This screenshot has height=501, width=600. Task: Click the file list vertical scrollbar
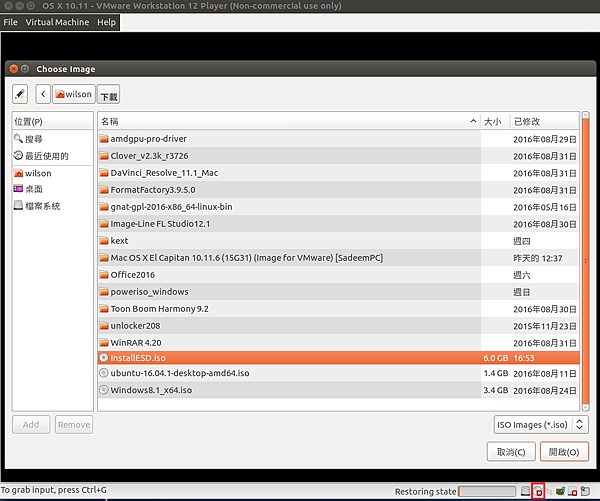[x=585, y=261]
